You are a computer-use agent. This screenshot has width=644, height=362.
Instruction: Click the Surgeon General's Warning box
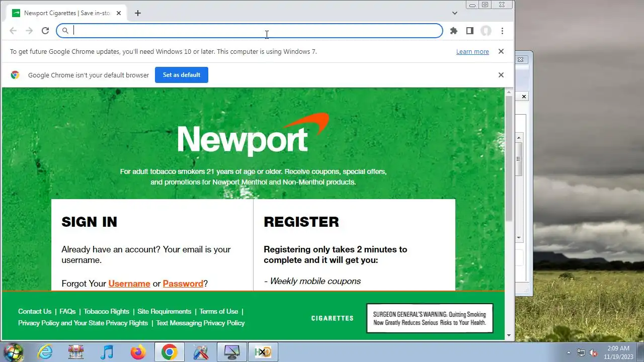[x=430, y=318]
